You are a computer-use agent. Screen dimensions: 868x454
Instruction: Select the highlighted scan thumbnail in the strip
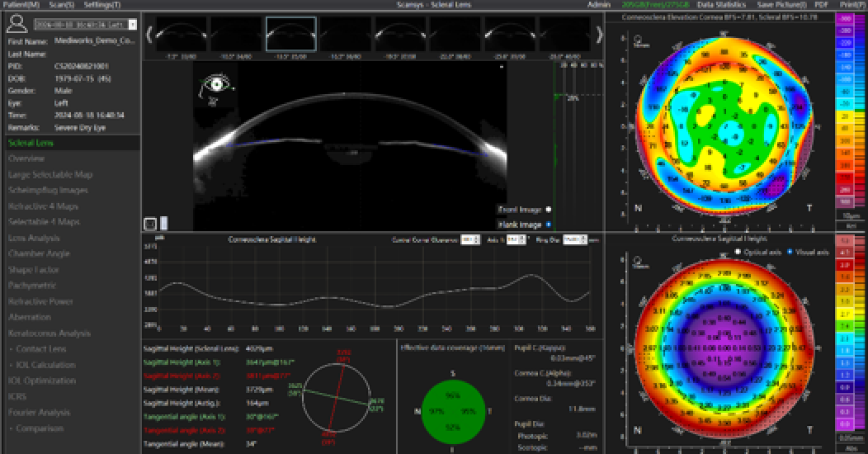[x=290, y=35]
